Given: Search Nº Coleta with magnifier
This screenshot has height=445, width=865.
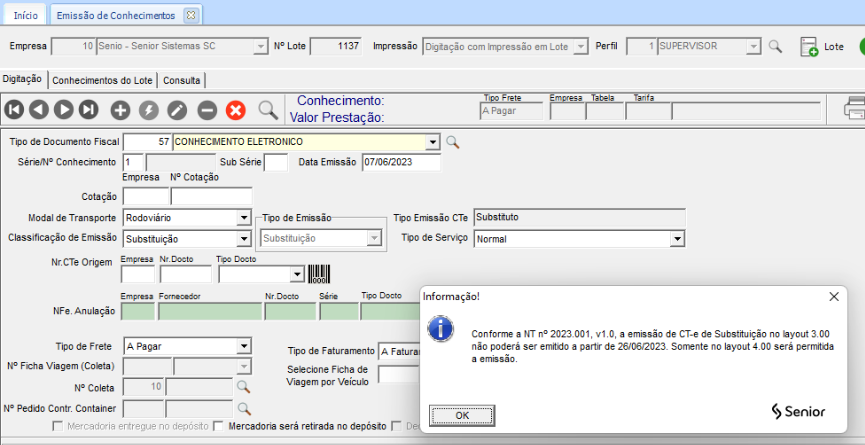Looking at the screenshot, I should 243,387.
